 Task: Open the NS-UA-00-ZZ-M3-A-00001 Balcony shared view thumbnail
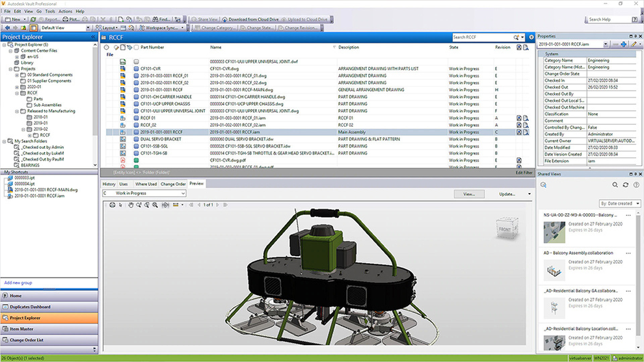click(554, 232)
